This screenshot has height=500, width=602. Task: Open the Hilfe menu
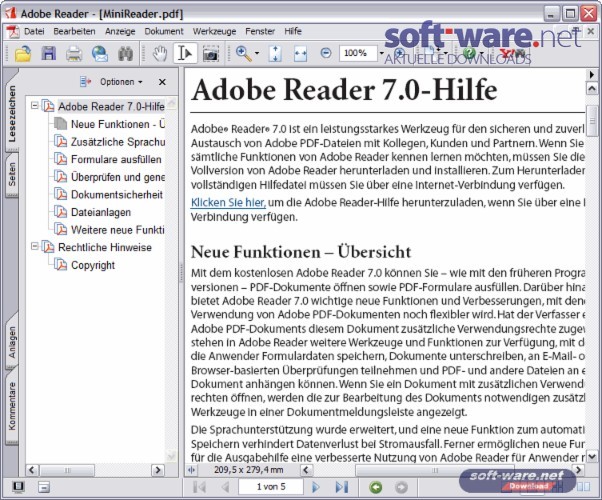click(x=293, y=31)
